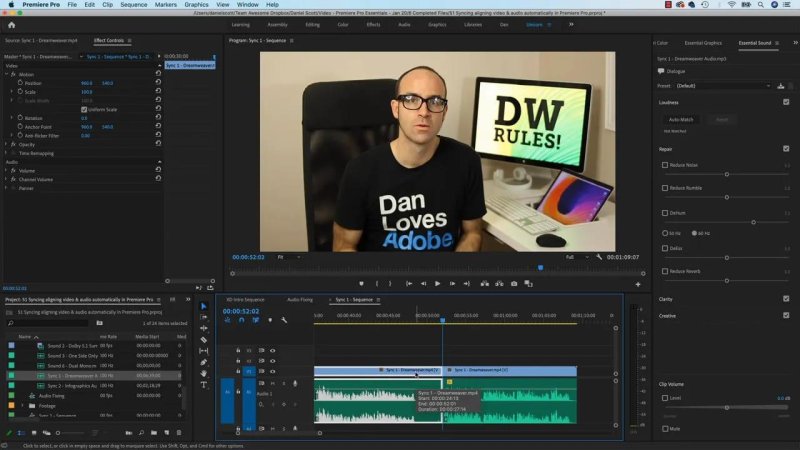Select the Type tool
Image resolution: width=800 pixels, height=450 pixels.
coord(204,385)
